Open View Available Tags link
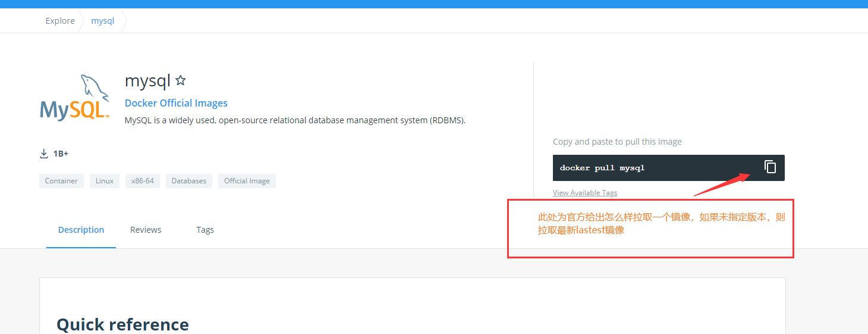868x334 pixels. tap(585, 193)
